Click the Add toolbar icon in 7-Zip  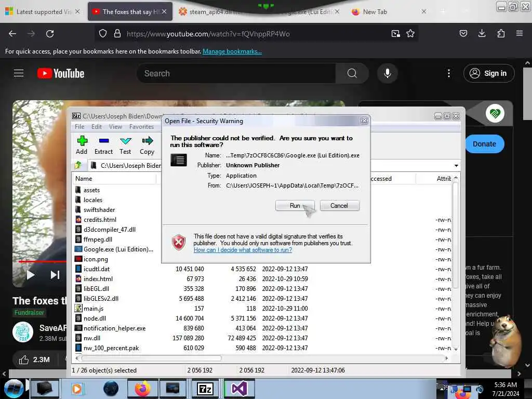point(82,145)
